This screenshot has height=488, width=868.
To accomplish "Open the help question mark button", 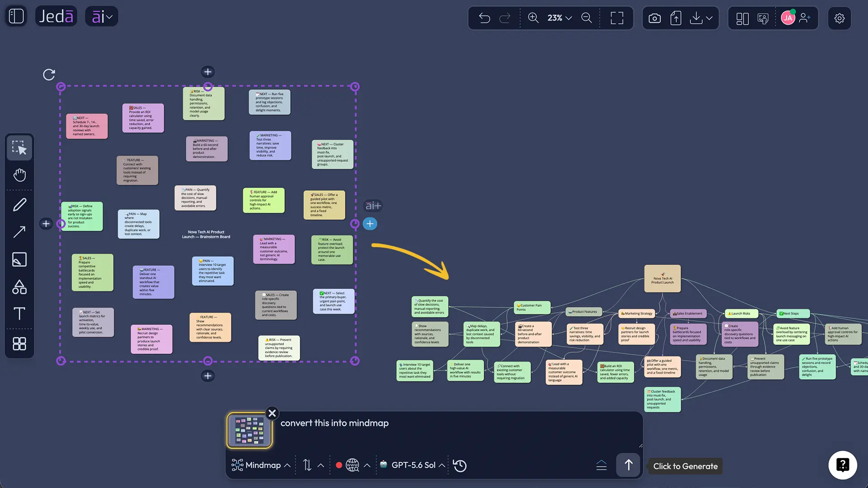I will 843,465.
